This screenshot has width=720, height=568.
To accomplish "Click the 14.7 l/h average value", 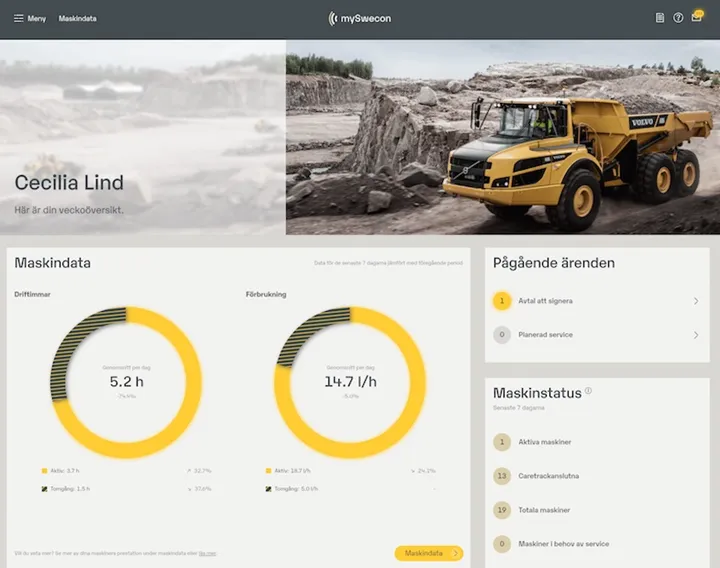I will (350, 382).
